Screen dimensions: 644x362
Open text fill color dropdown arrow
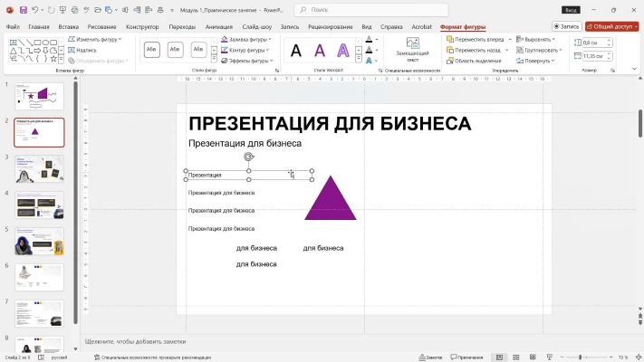pos(377,40)
